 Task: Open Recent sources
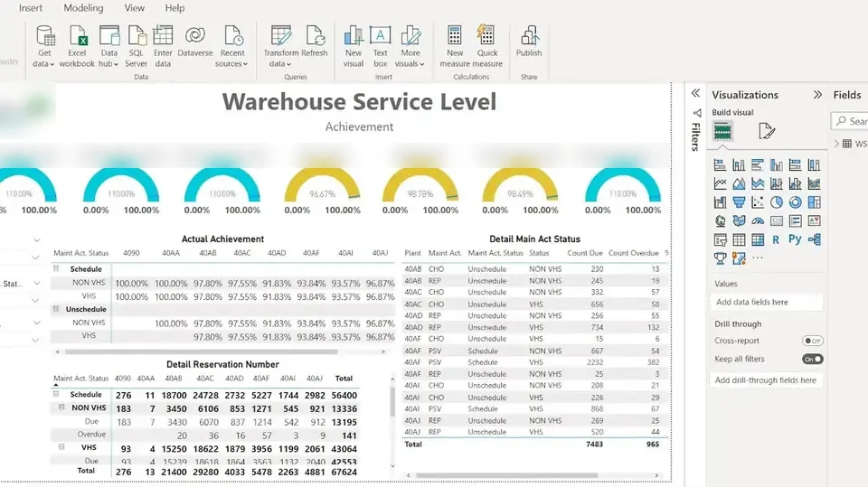tap(232, 46)
